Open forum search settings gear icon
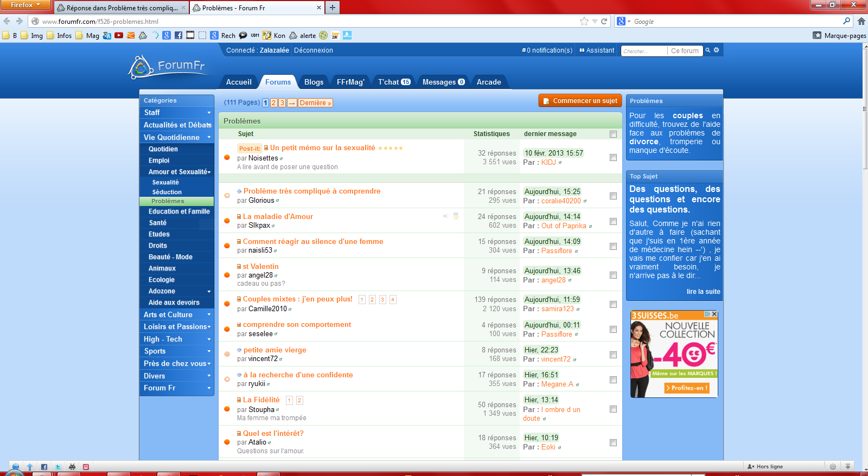Image resolution: width=868 pixels, height=476 pixels. (716, 50)
